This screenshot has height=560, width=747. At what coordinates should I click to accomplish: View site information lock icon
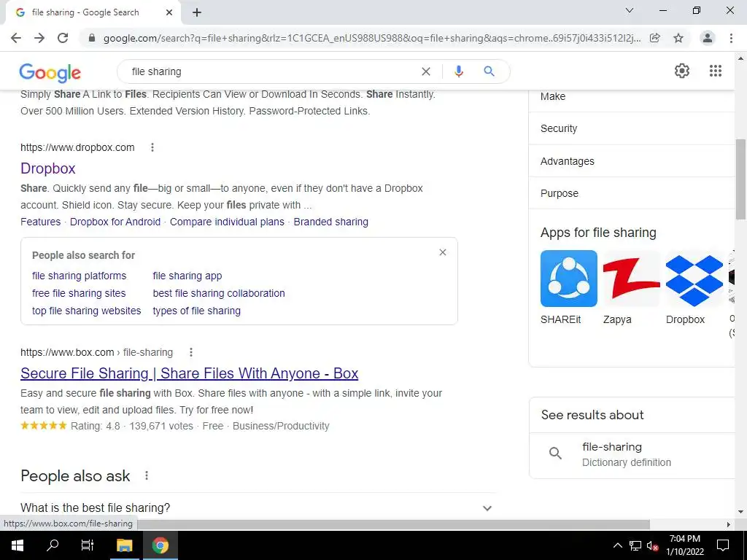pyautogui.click(x=92, y=38)
